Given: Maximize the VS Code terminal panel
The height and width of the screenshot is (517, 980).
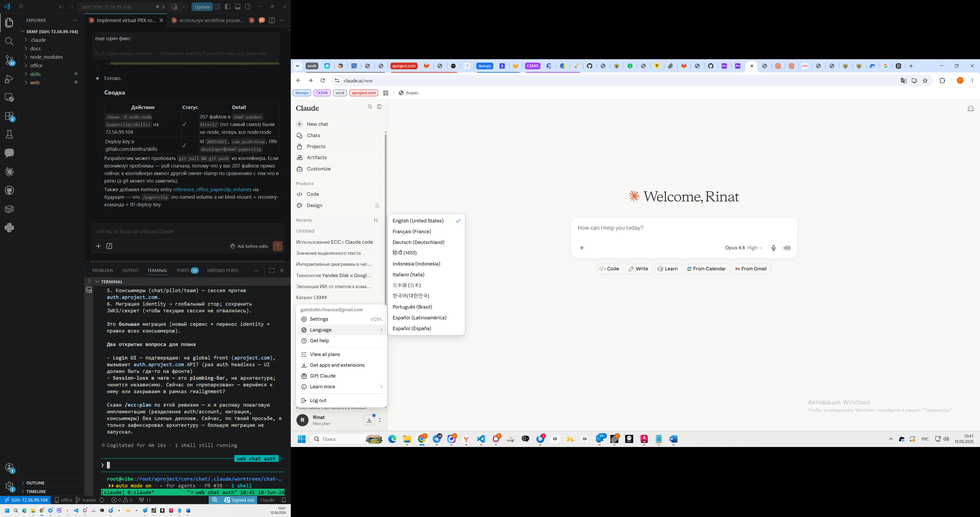Looking at the screenshot, I should point(272,271).
